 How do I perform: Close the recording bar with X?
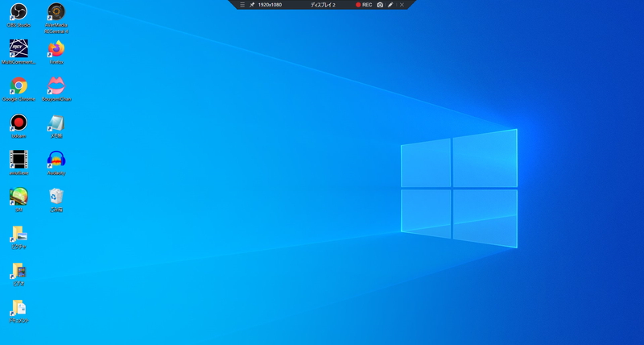point(402,5)
